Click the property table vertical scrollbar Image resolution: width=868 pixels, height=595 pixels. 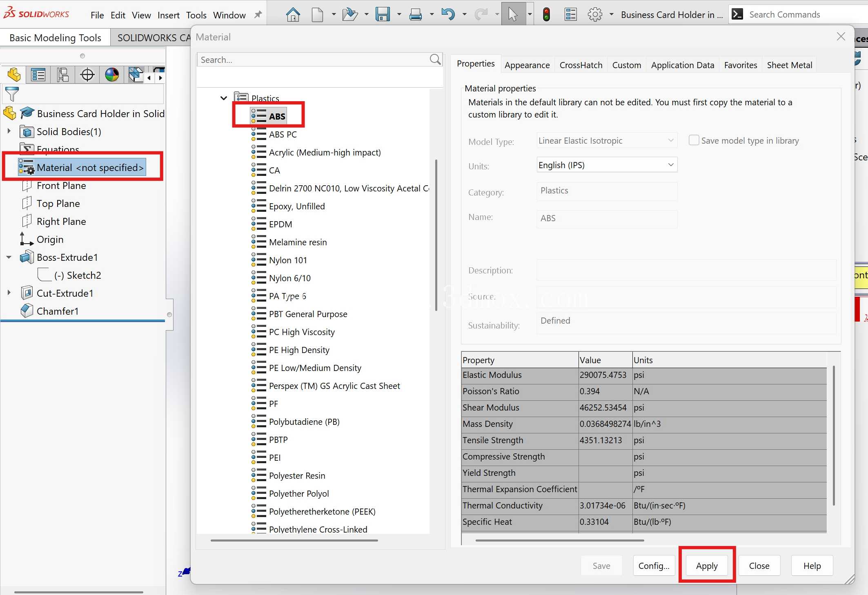click(833, 435)
